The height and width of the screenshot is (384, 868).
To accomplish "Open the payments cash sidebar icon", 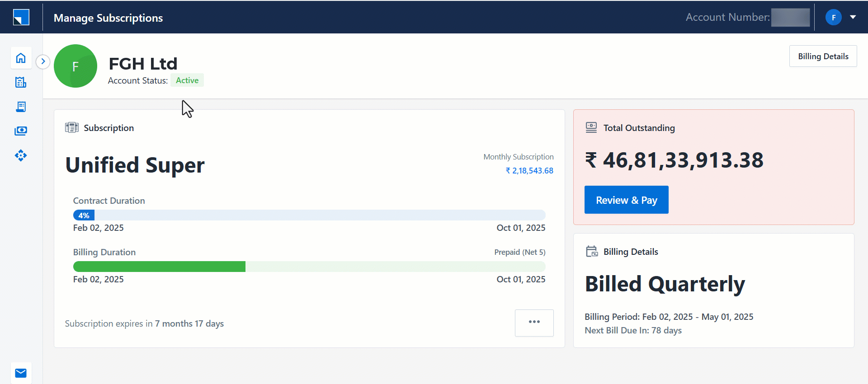I will (21, 131).
